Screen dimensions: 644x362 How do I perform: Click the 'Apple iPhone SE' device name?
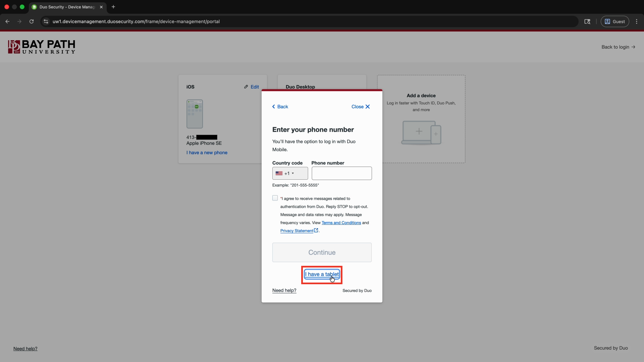pos(204,143)
